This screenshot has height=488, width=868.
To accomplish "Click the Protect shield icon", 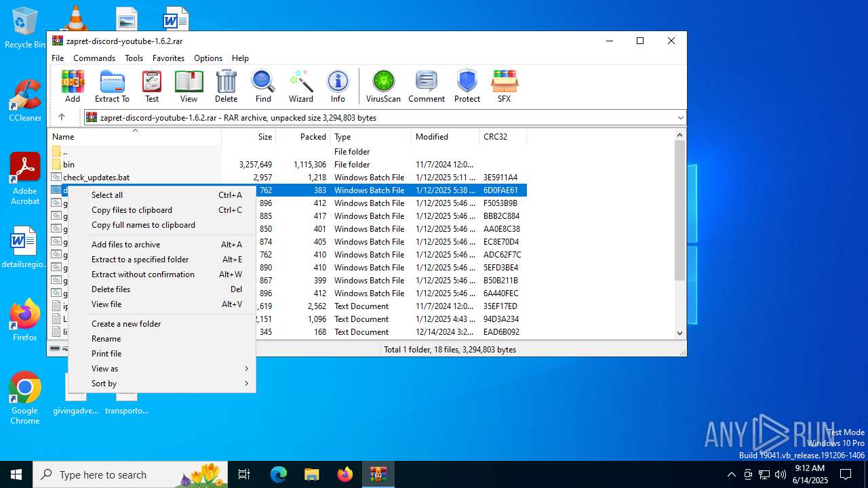I will coord(467,86).
